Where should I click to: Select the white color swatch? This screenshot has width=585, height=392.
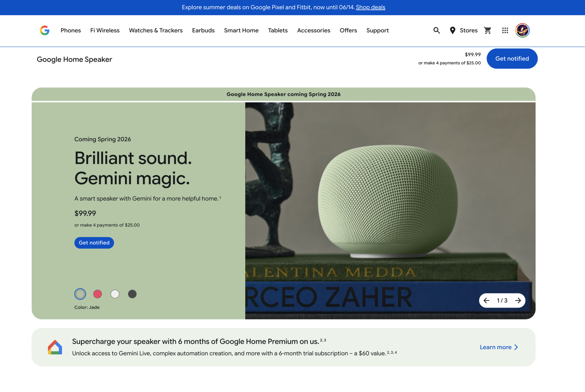[115, 294]
